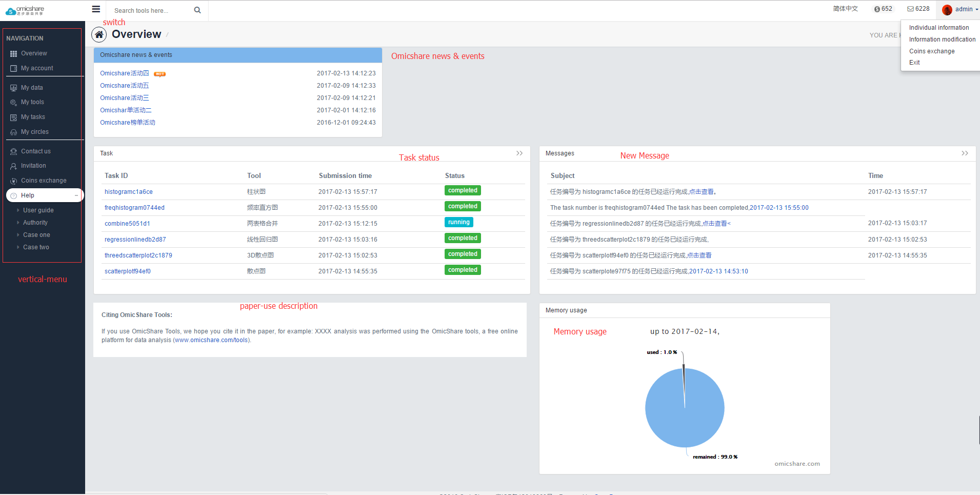Click the My account icon in sidebar
The image size is (980, 495).
13,68
